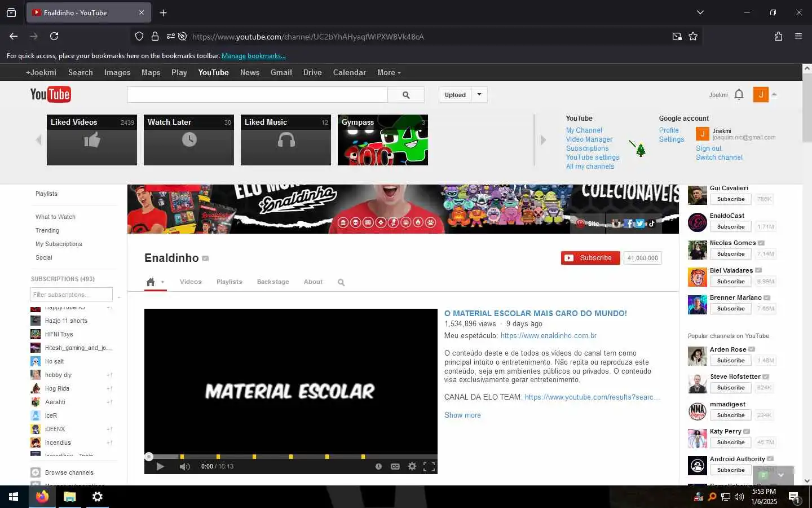Switch to the Playlists channel tab
The height and width of the screenshot is (508, 812).
pos(230,282)
